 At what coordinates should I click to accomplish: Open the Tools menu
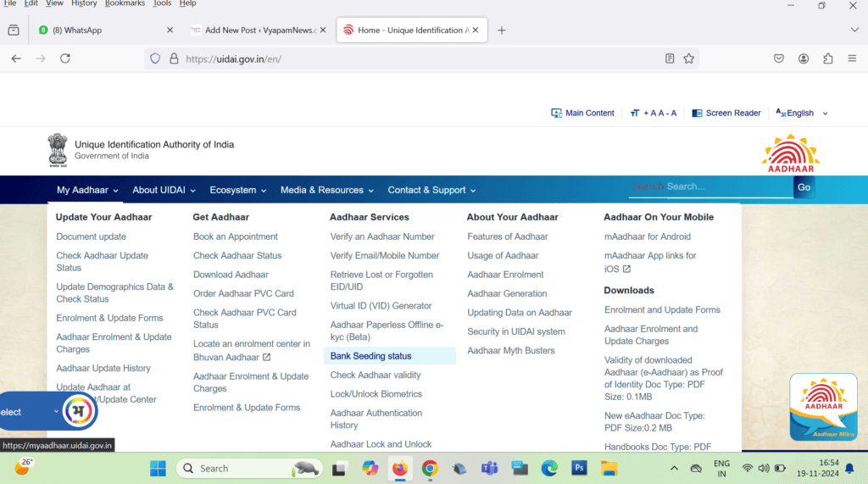[x=162, y=3]
